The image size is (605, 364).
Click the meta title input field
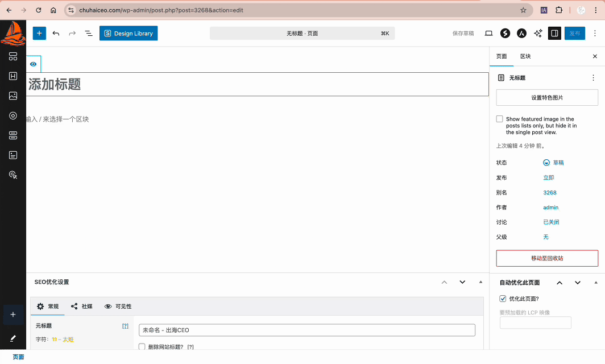(306, 330)
